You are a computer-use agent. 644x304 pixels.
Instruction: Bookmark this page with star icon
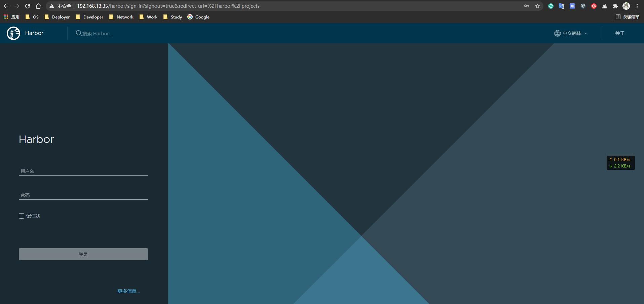[537, 6]
